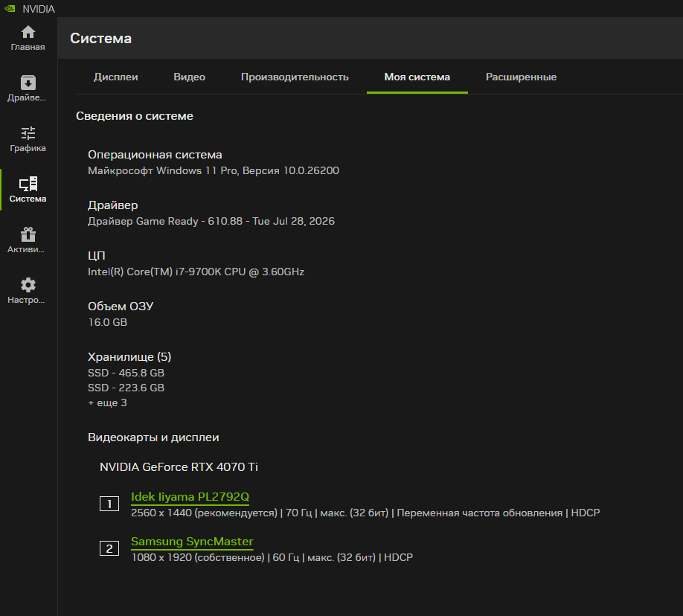Open the Idek Iiyama PL2792Q display link
This screenshot has height=616, width=683.
coord(190,497)
